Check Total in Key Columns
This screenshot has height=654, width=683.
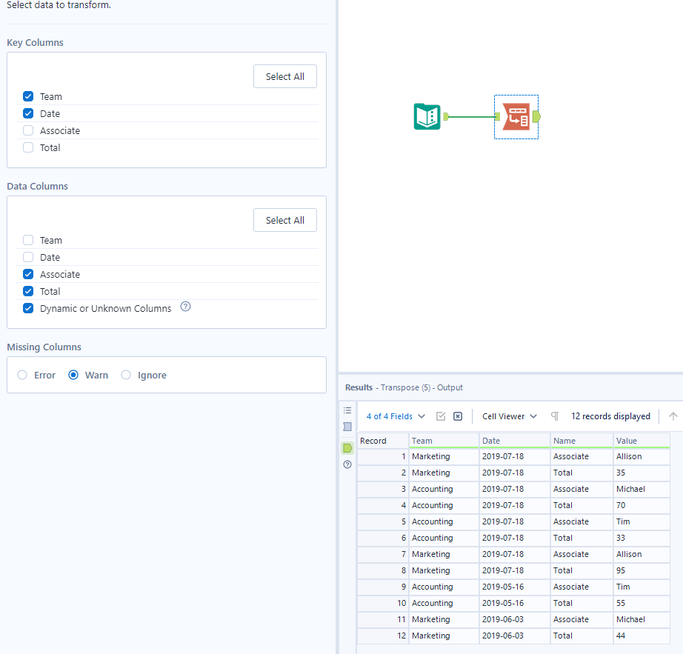point(28,147)
